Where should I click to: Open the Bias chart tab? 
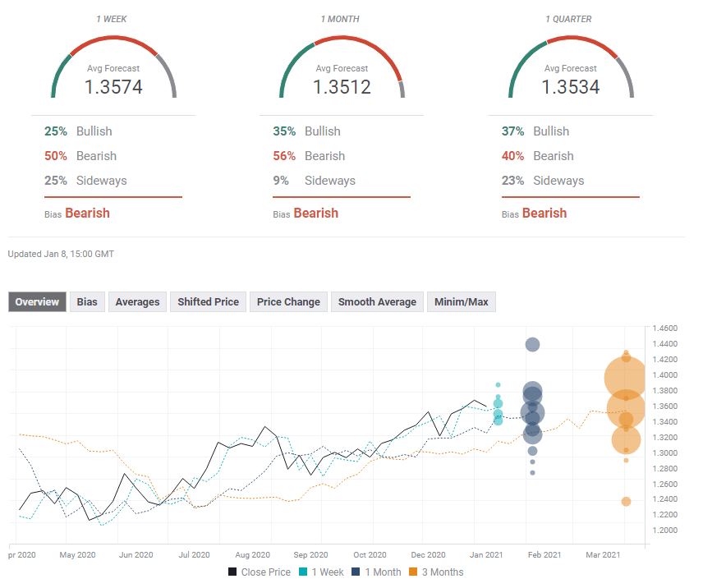pos(86,302)
